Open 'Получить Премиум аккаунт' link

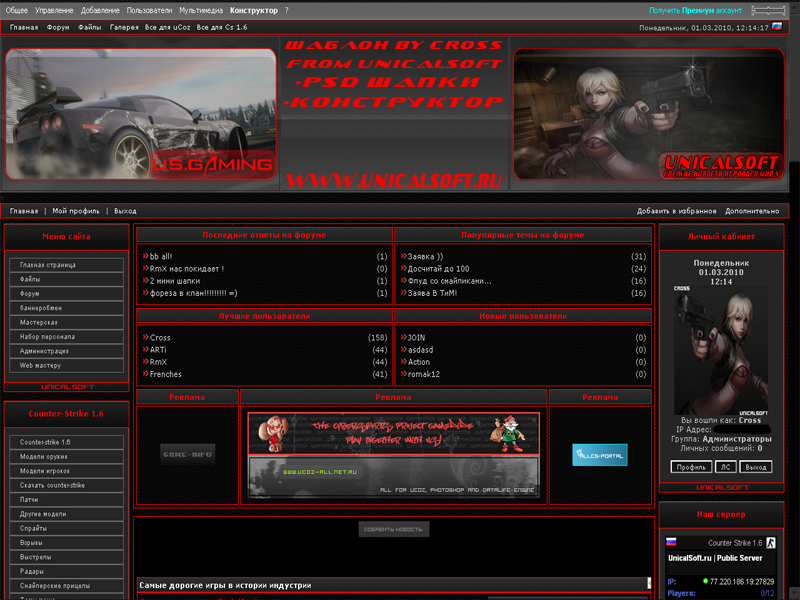point(695,10)
